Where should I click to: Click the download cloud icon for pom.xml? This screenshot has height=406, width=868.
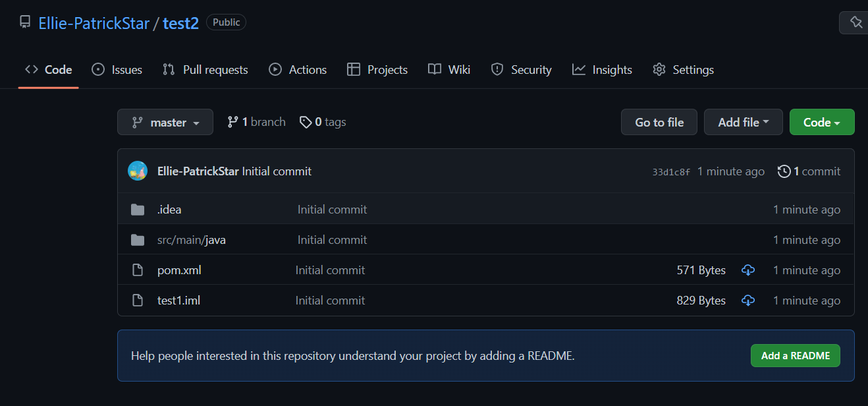(748, 270)
